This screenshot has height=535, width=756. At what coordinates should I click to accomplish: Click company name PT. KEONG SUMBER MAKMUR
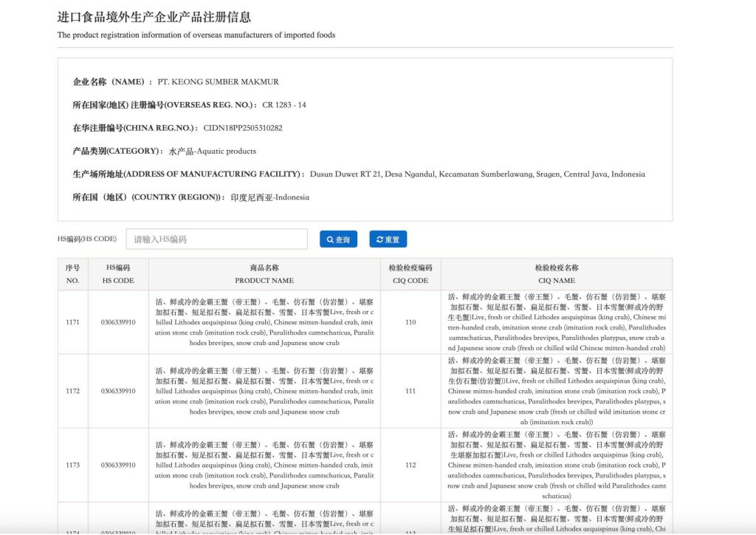[218, 82]
